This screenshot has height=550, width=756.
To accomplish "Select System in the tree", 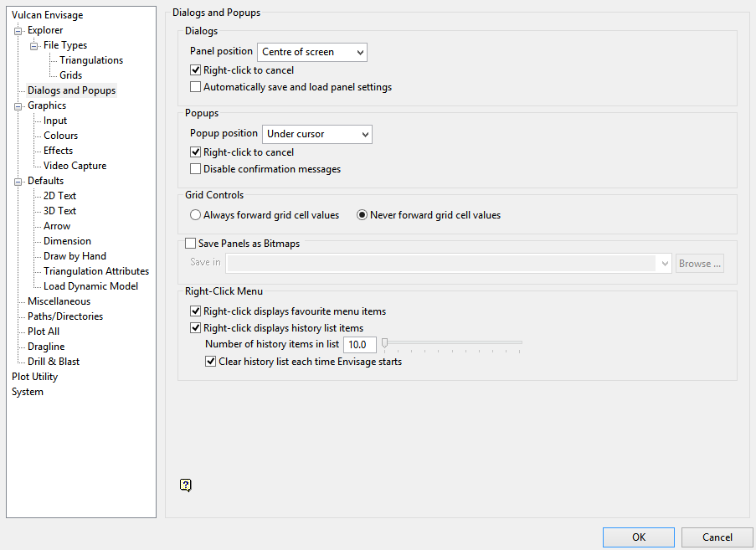I will (x=28, y=392).
